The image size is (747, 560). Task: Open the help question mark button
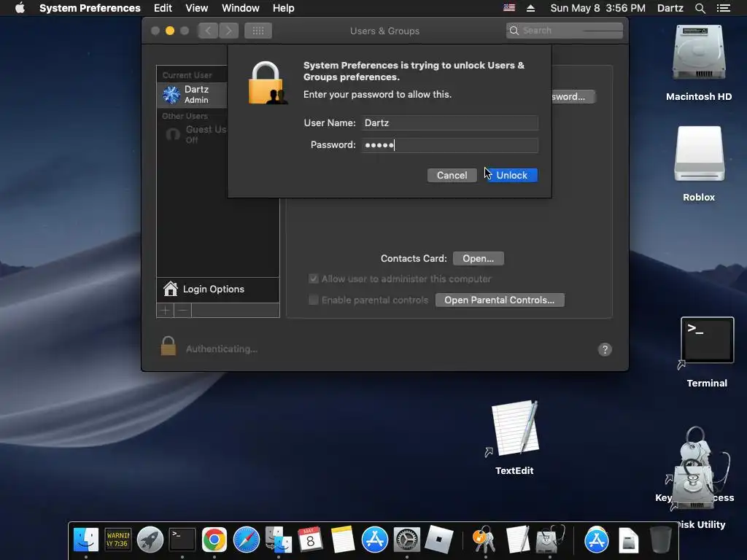605,349
